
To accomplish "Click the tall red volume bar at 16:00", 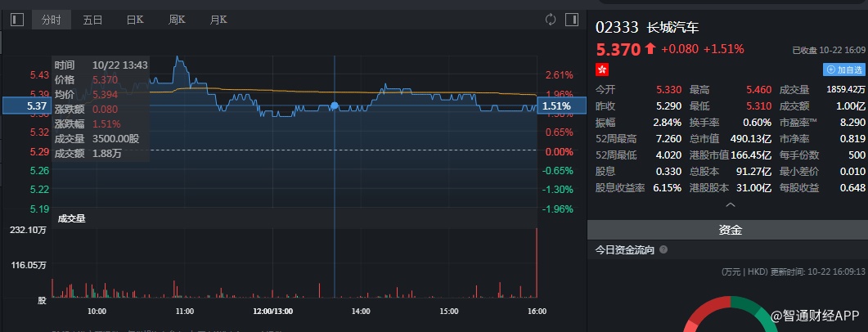I will click(537, 262).
